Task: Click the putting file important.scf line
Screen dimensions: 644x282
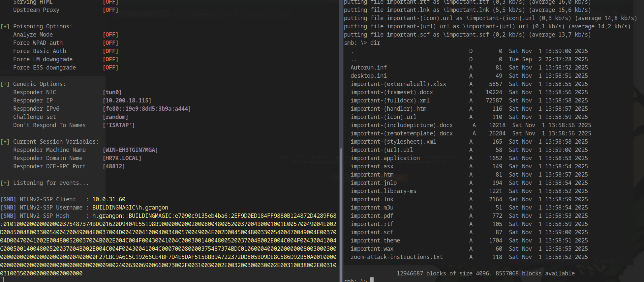Action: click(468, 35)
